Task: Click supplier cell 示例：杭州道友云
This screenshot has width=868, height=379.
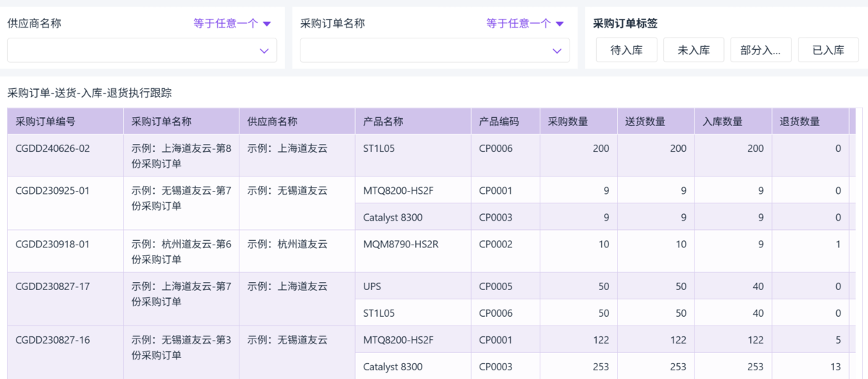Action: point(287,244)
